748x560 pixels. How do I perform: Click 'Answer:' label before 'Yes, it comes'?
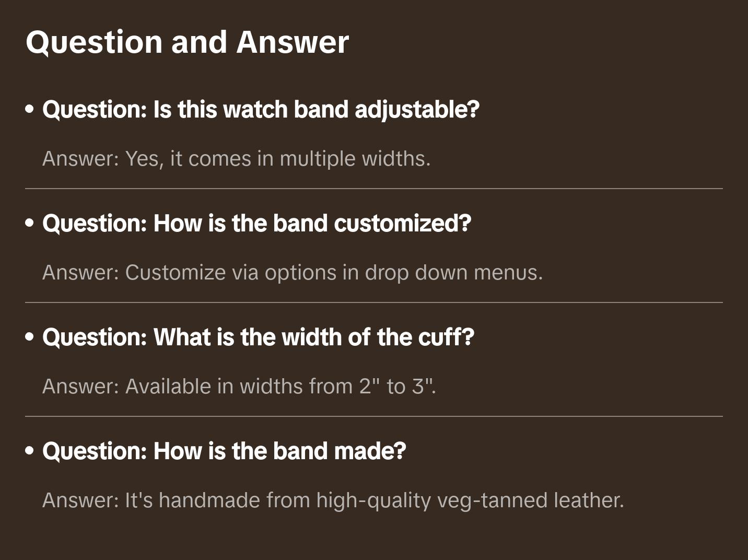point(81,159)
